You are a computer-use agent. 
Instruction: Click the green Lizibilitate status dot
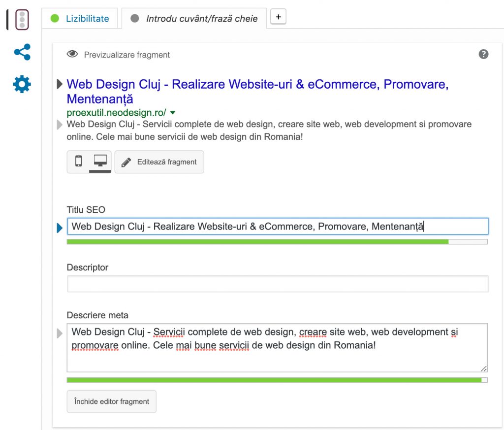[55, 19]
